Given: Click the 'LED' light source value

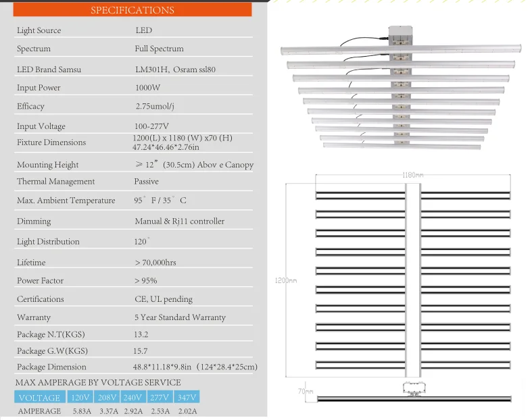Looking at the screenshot, I should pos(144,30).
